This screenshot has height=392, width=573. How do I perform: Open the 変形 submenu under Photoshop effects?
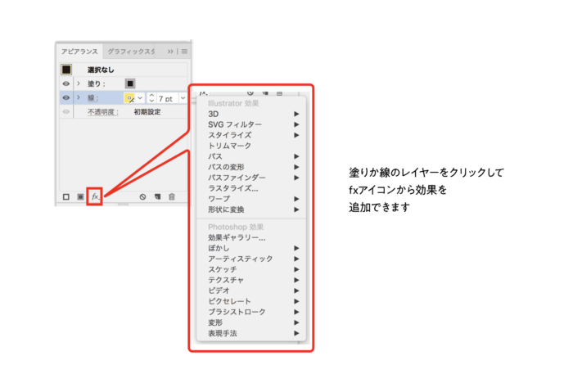point(251,322)
